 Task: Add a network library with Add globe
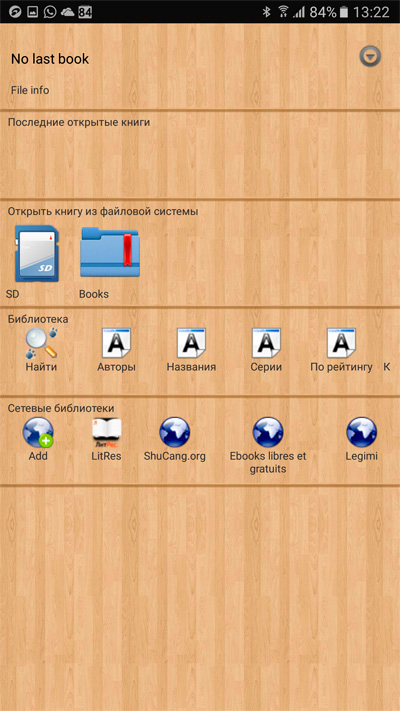click(x=38, y=433)
